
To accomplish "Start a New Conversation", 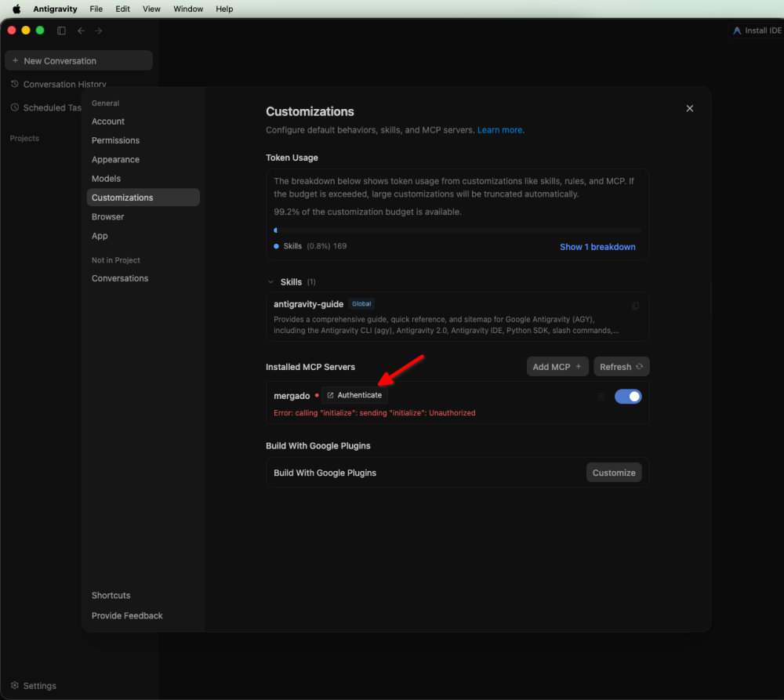I will tap(78, 60).
